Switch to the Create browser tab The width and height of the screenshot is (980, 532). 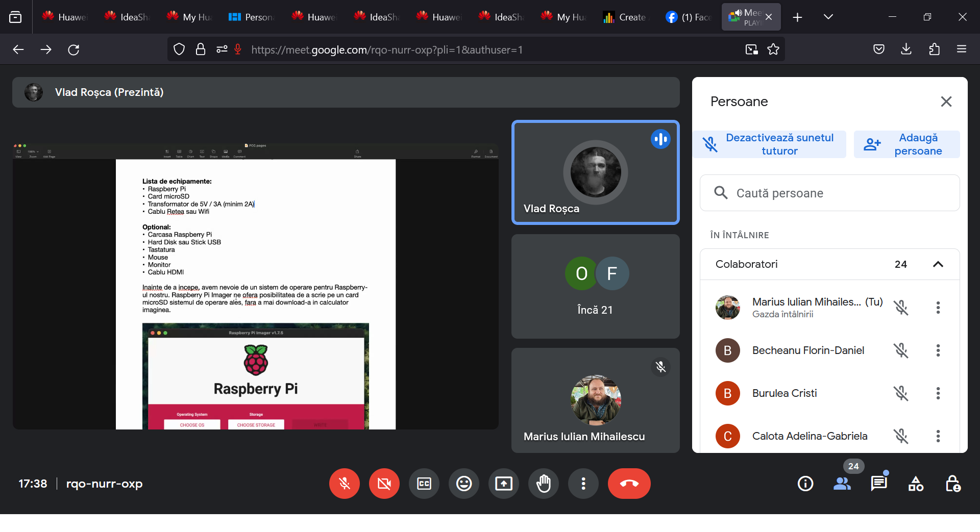tap(625, 17)
